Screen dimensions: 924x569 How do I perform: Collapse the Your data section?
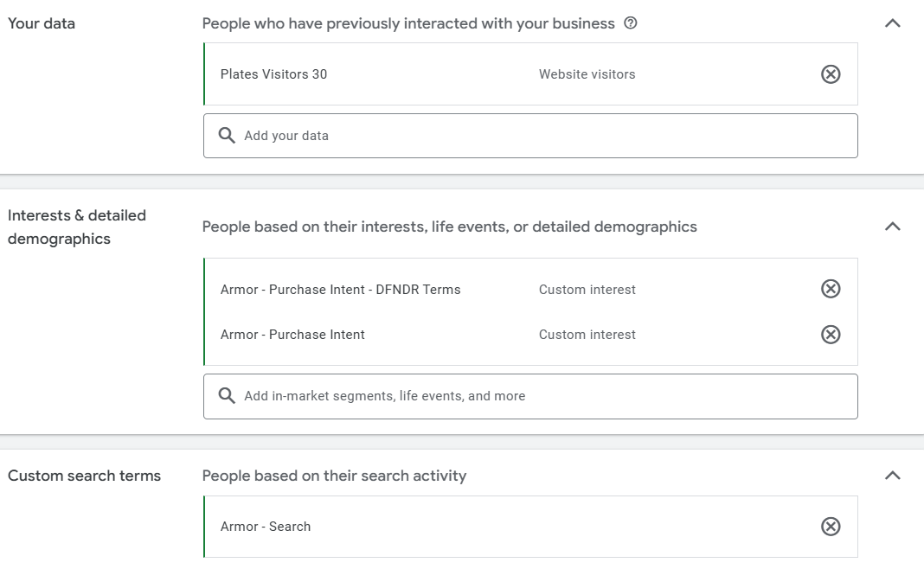coord(893,23)
